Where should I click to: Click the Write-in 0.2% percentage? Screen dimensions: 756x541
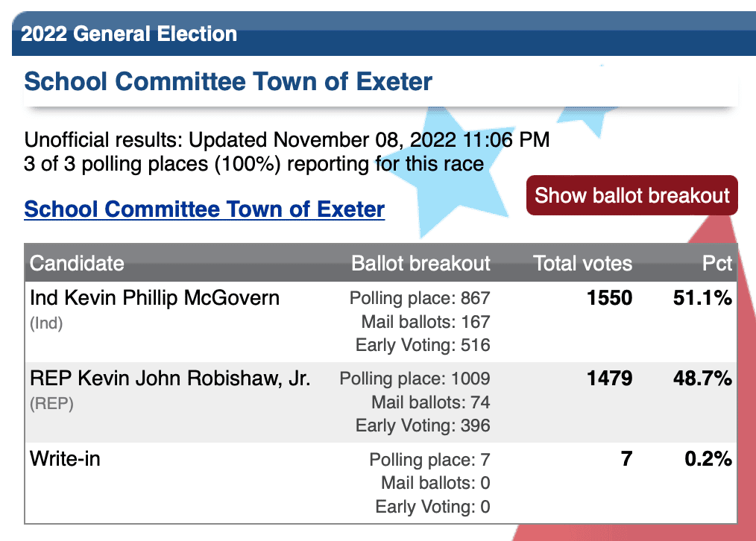pyautogui.click(x=709, y=458)
